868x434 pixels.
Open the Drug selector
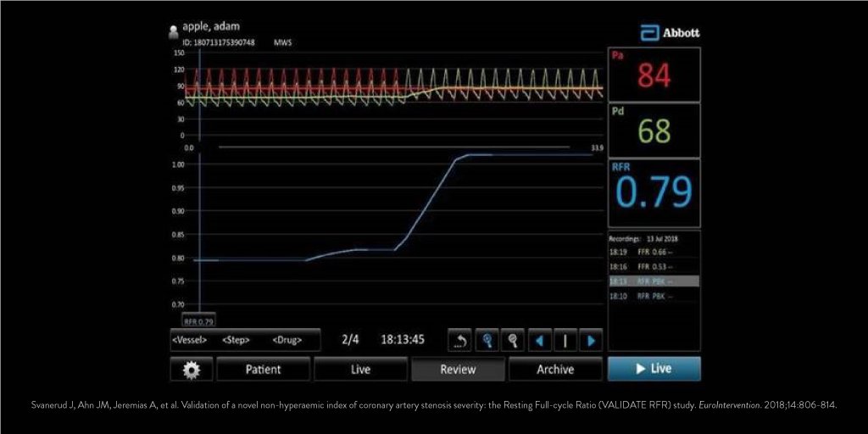pos(287,340)
